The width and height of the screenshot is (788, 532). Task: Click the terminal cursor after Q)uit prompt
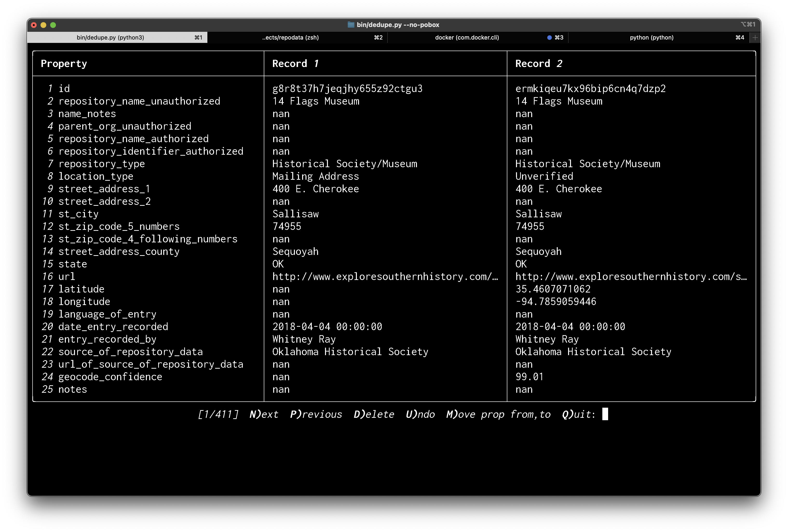click(605, 414)
